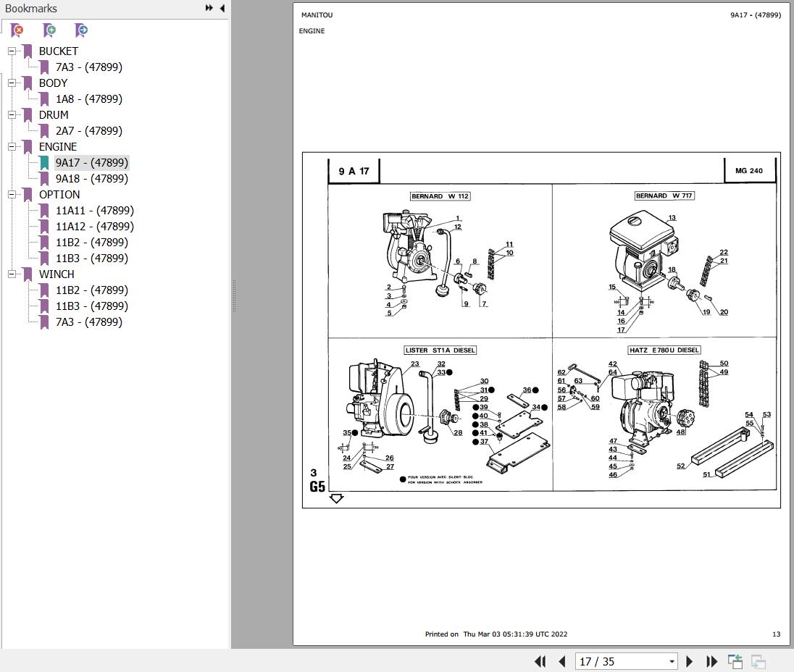Viewport: 794px width, 672px height.
Task: Click the 9 A 17 diagram code
Action: pyautogui.click(x=354, y=171)
